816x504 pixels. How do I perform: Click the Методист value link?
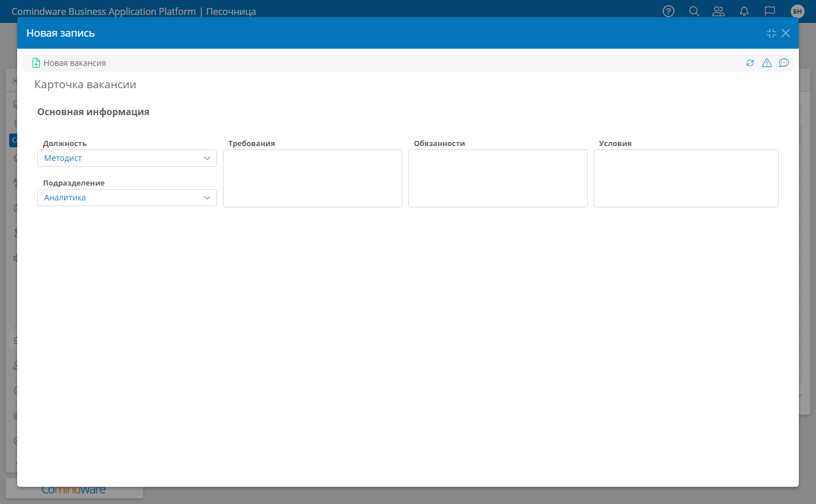click(x=63, y=158)
